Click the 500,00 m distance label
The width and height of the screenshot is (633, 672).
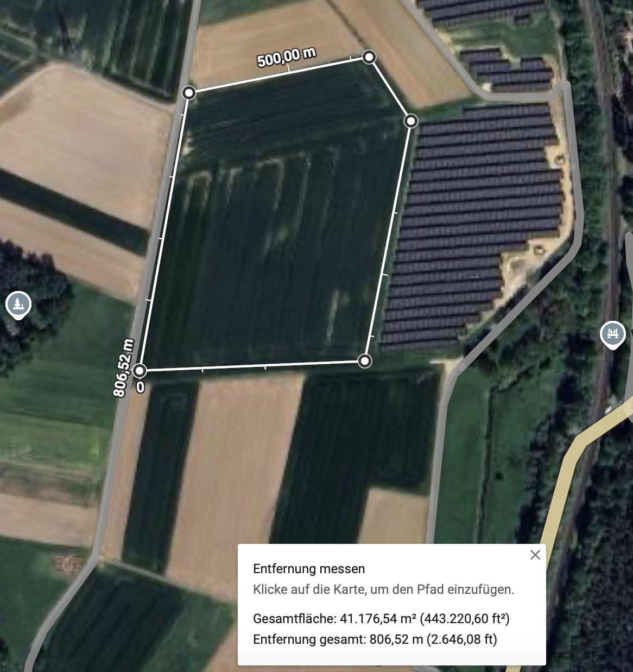286,57
